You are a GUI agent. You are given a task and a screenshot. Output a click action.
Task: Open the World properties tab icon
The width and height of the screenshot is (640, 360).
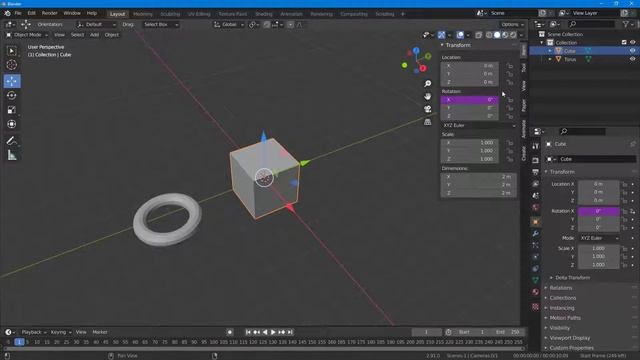[536, 207]
